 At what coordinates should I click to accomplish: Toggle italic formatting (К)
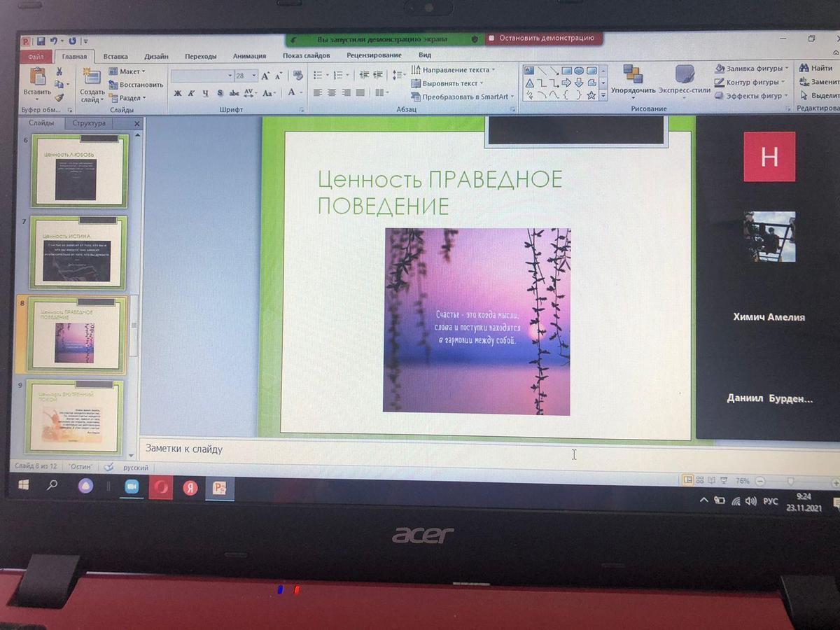(x=191, y=93)
